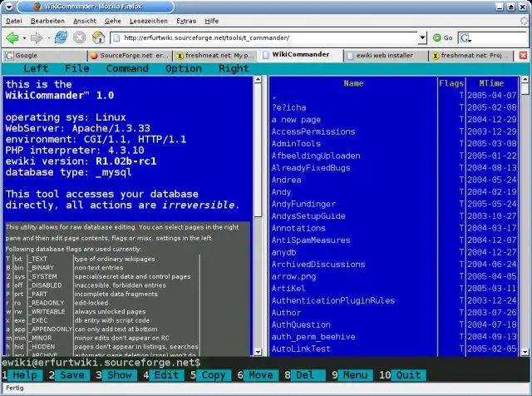This screenshot has width=532, height=396.
Task: Click the 10 Quit function button
Action: [x=408, y=375]
